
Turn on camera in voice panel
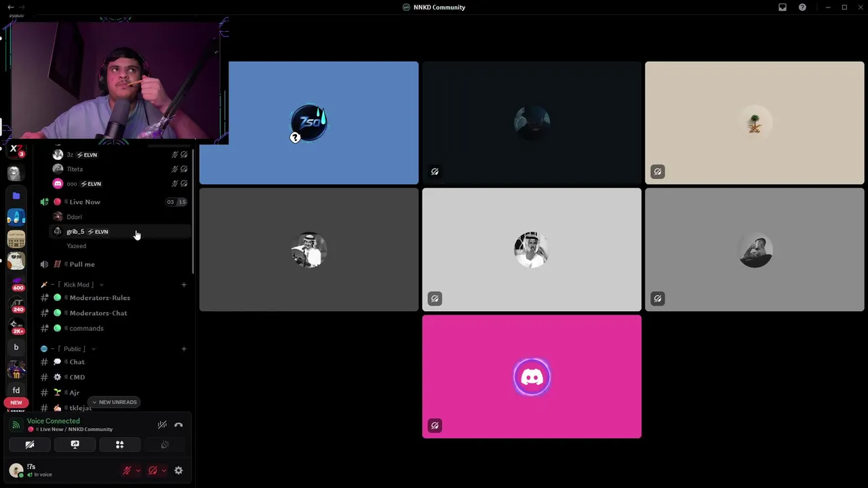pyautogui.click(x=30, y=445)
